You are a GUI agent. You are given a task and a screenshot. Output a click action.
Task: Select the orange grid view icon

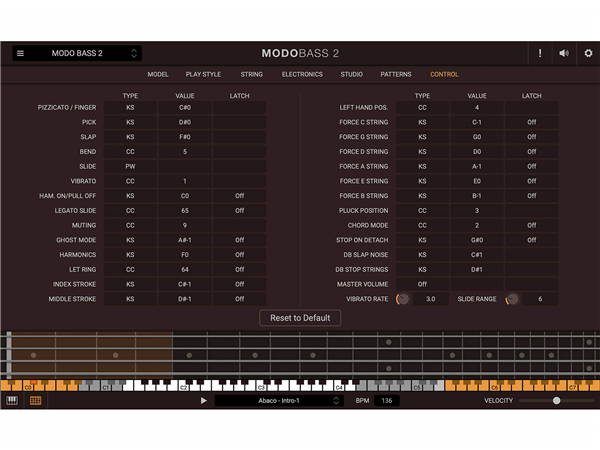(x=35, y=401)
